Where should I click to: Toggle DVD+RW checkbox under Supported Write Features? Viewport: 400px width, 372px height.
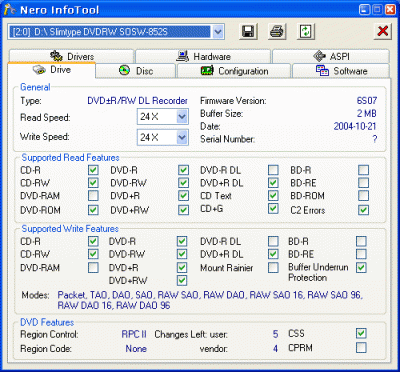click(x=182, y=280)
